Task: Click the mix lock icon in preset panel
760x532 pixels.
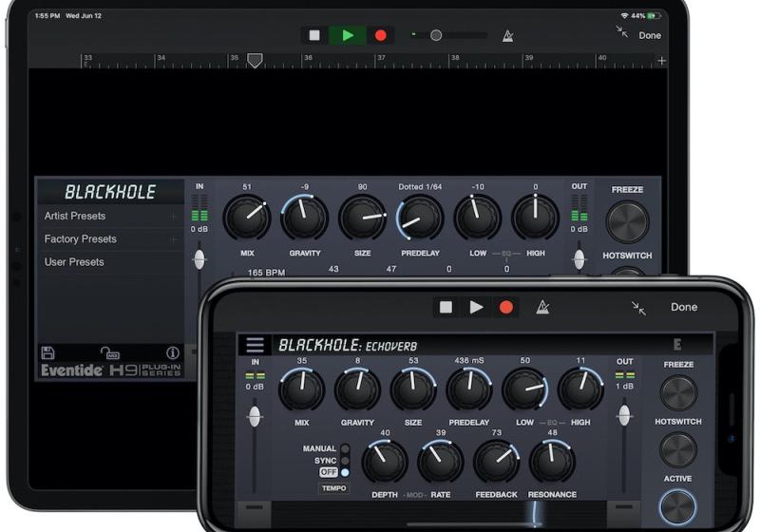Action: click(x=111, y=352)
